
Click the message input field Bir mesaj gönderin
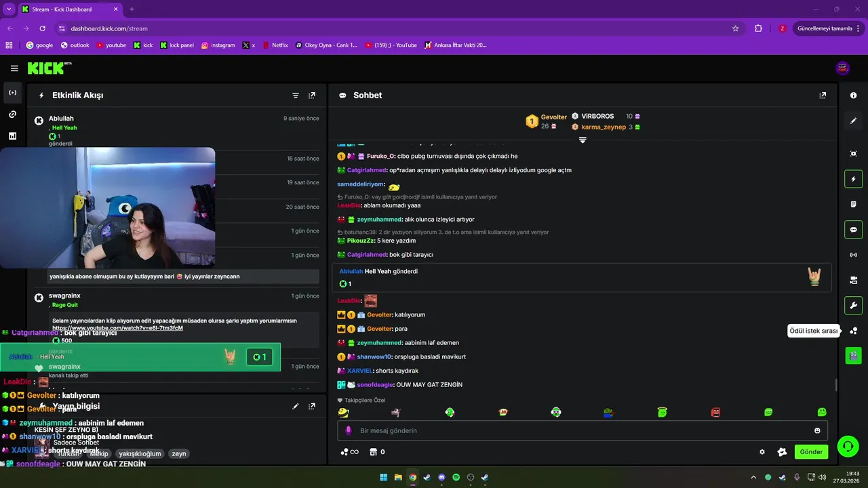click(x=583, y=430)
